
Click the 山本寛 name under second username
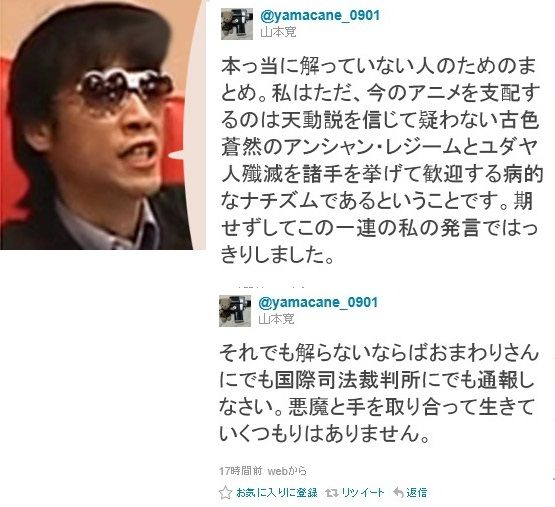[276, 319]
